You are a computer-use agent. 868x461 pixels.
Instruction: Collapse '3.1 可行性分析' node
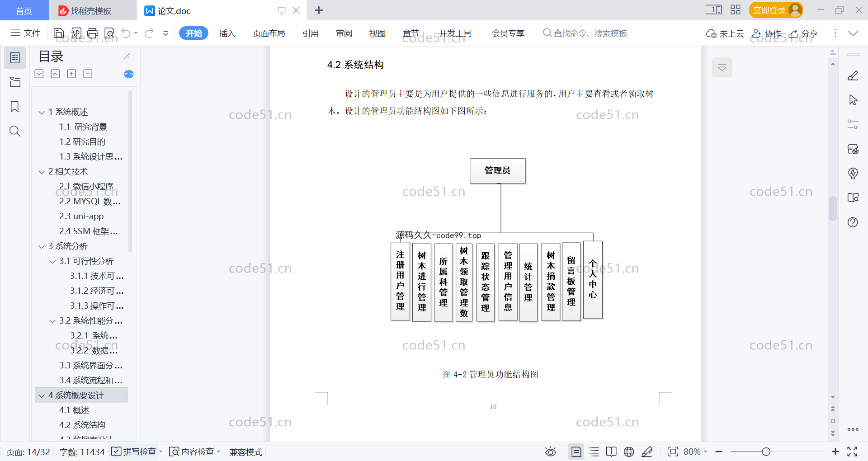click(52, 261)
